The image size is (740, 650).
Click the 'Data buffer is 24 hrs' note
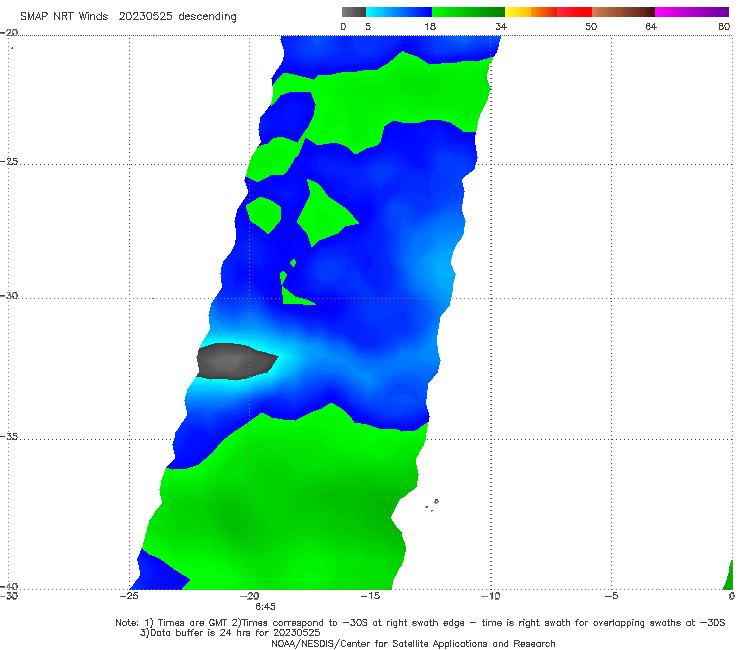[x=230, y=633]
